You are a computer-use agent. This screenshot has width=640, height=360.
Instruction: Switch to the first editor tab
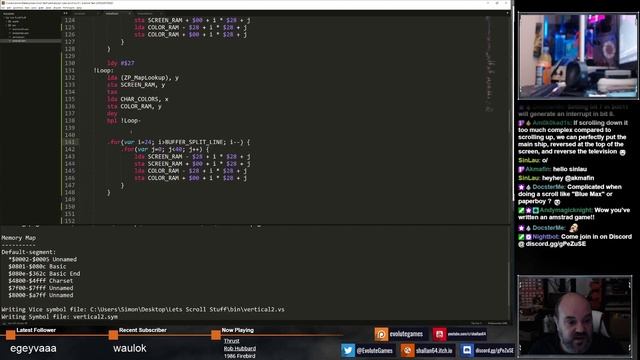coord(80,13)
